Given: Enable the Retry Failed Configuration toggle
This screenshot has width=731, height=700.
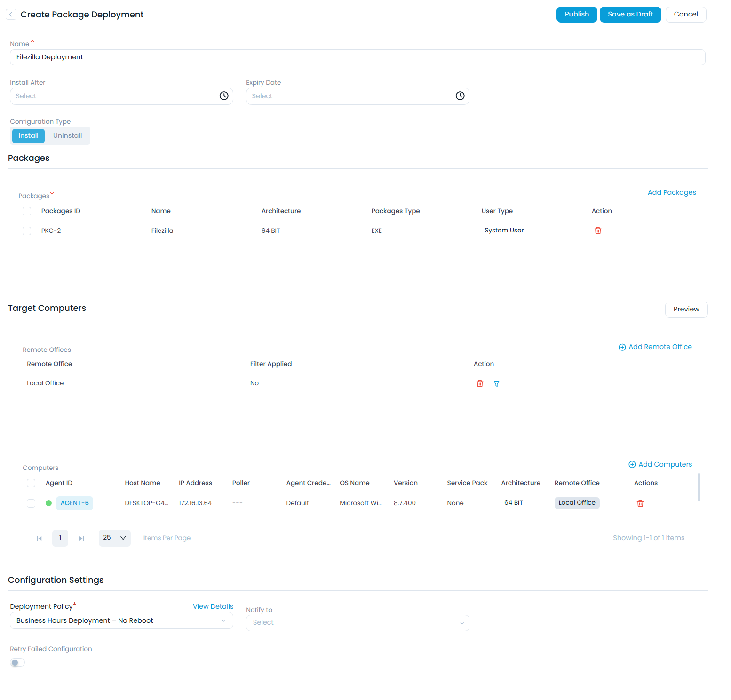Looking at the screenshot, I should (17, 662).
